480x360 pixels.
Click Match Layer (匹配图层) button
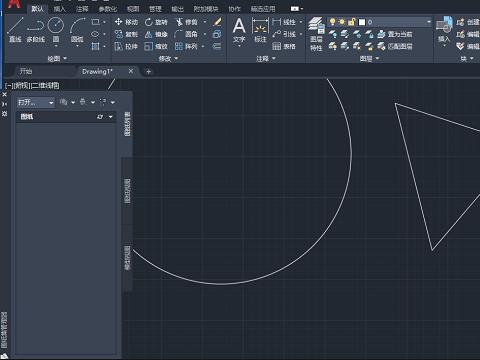395,46
